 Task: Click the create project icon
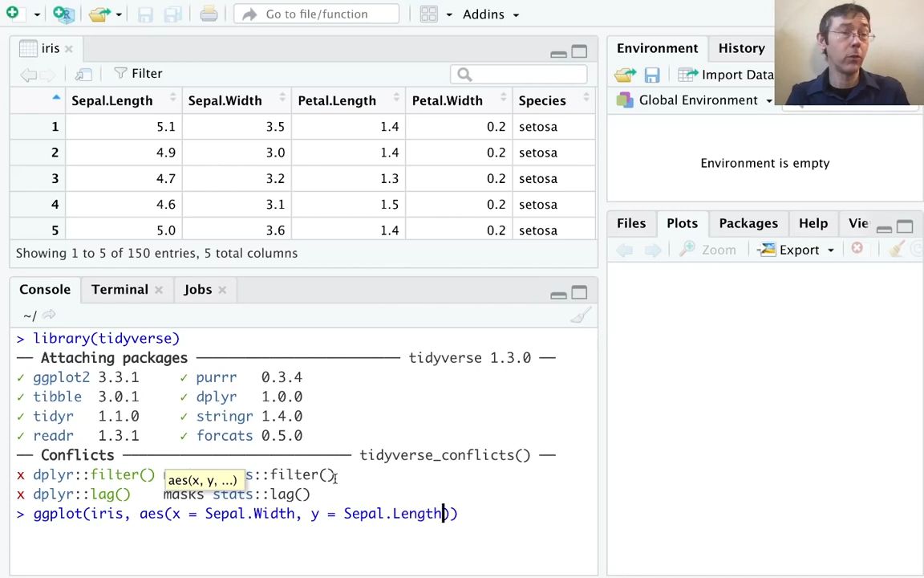pyautogui.click(x=63, y=14)
